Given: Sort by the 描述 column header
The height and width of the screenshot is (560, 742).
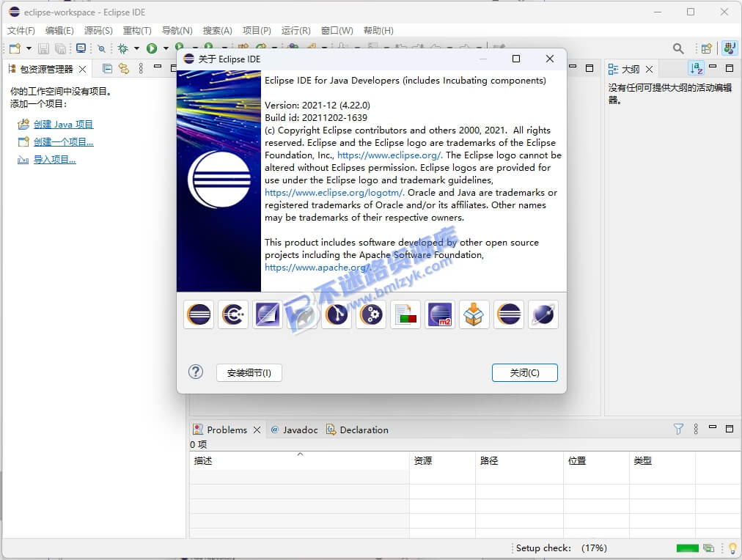Looking at the screenshot, I should [x=299, y=460].
